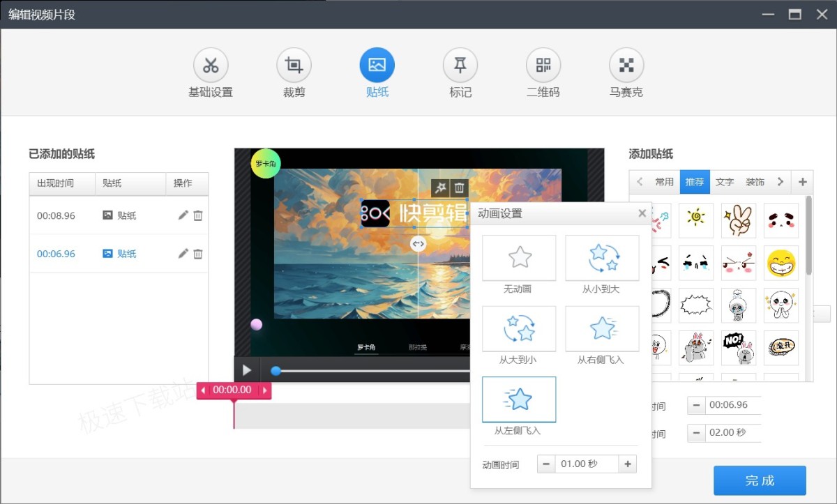
Task: Open the 基础设置 scissors tool
Action: tap(211, 66)
